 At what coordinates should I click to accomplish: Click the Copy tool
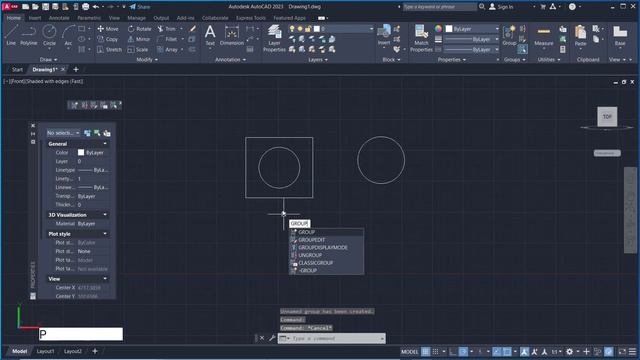pyautogui.click(x=108, y=39)
